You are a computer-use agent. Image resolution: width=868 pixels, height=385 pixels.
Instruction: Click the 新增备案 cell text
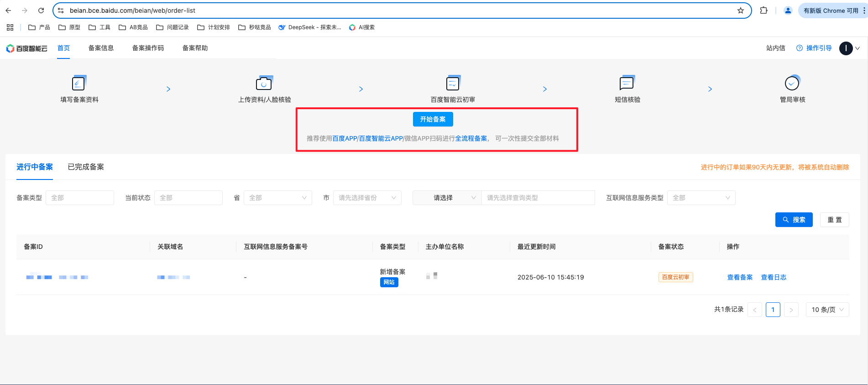point(392,272)
